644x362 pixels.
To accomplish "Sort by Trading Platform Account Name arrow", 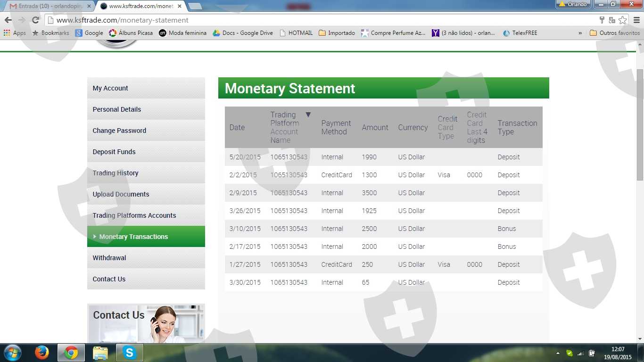I will (x=308, y=115).
